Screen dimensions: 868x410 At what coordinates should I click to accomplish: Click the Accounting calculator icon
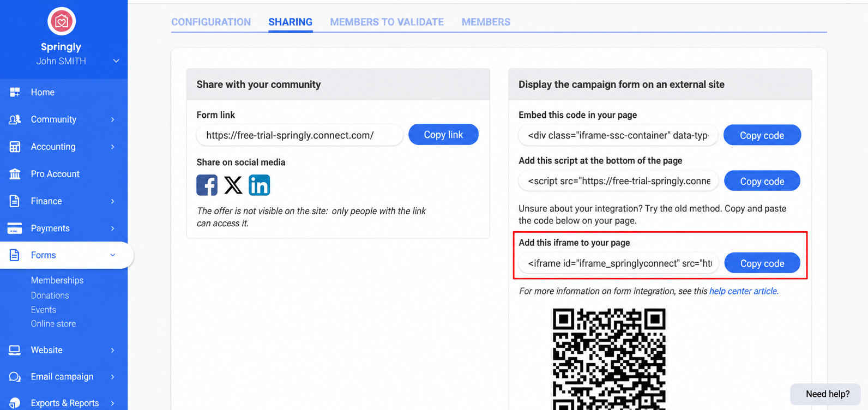click(15, 147)
